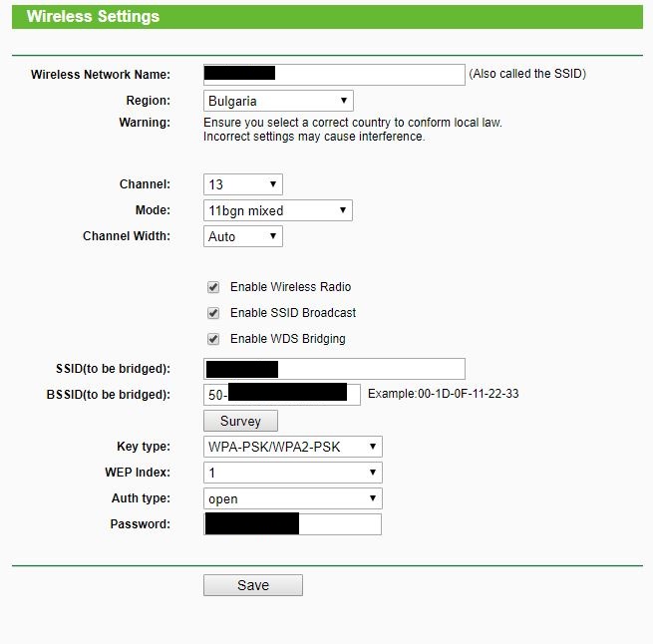
Task: Open the Region dropdown showing Bulgaria
Action: (x=278, y=101)
